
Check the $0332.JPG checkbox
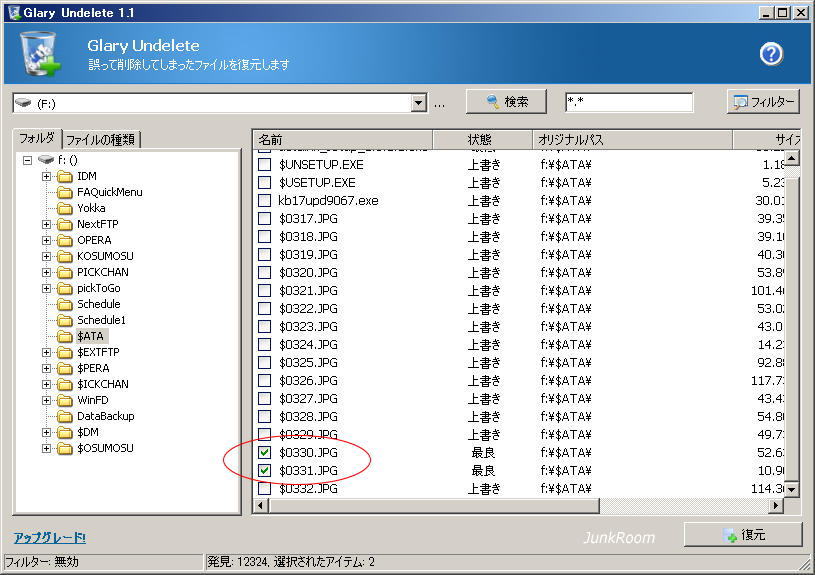click(x=265, y=489)
